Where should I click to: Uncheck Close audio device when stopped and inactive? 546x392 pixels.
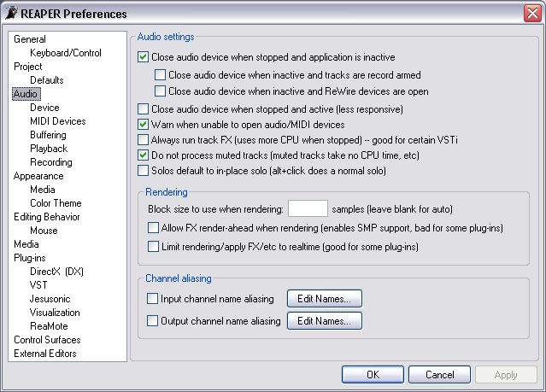pos(143,57)
